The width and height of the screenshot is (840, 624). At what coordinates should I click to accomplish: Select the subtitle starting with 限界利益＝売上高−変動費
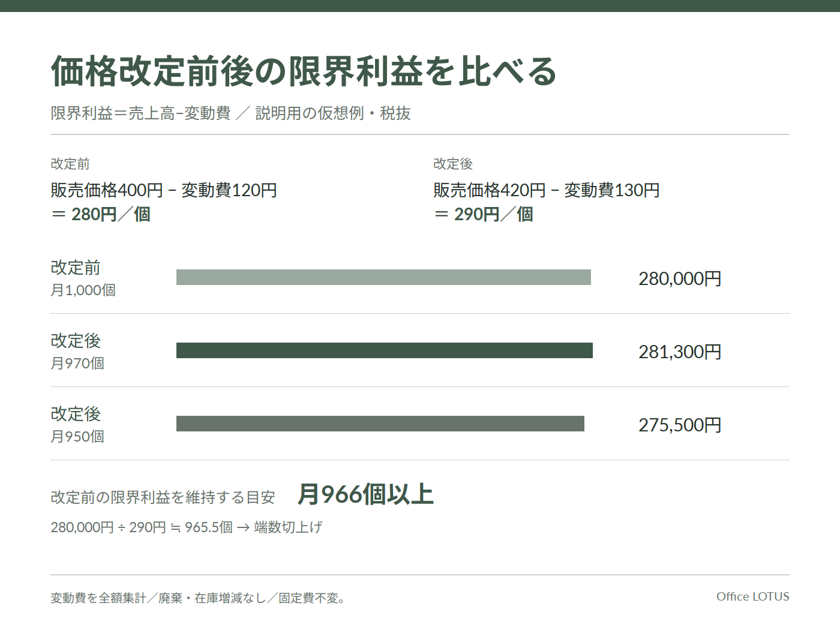point(231,113)
